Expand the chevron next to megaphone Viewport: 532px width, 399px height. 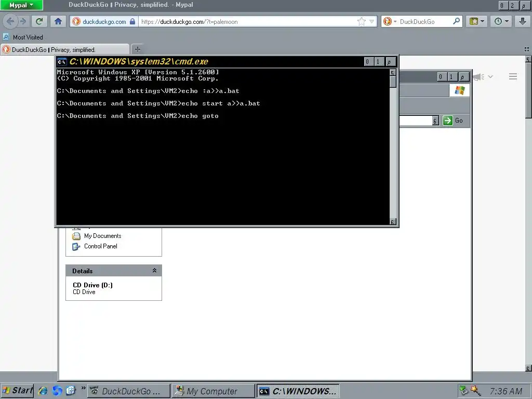[x=490, y=77]
